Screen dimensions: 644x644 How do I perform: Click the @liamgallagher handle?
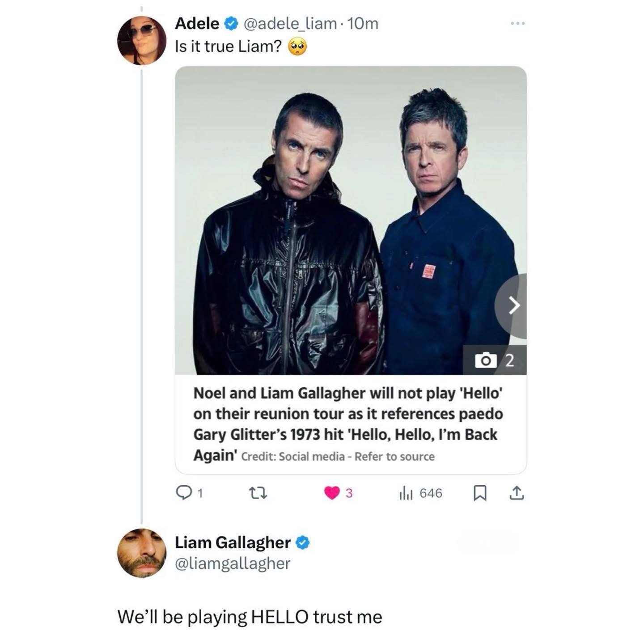click(x=233, y=563)
